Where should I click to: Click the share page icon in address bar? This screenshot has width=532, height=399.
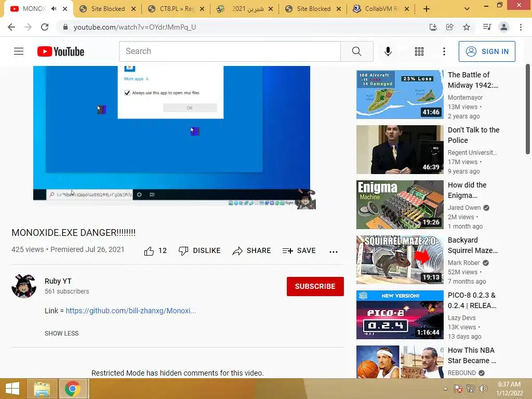(x=449, y=27)
